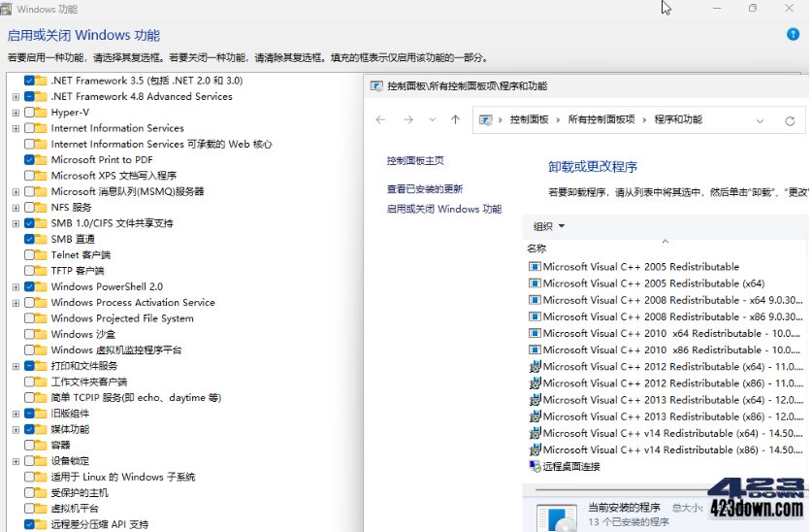812x532 pixels.
Task: Enable the Telnet 客户端 checkbox
Action: click(29, 255)
